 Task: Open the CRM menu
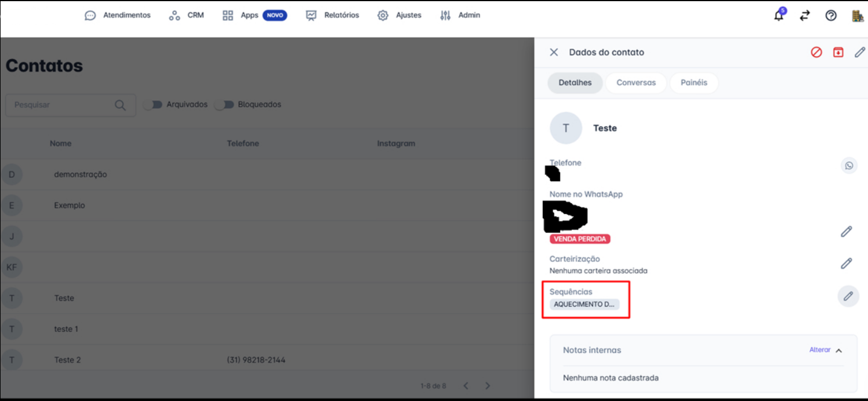pyautogui.click(x=187, y=16)
